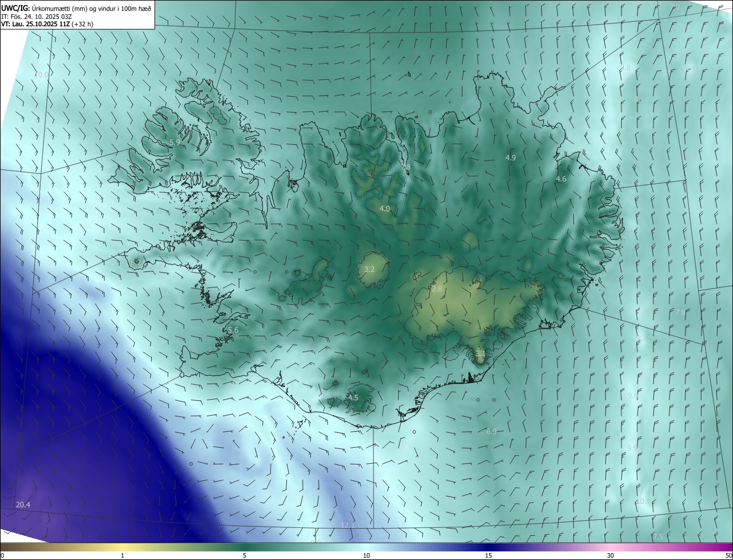
Task: Click the legend tick label 30
Action: (x=610, y=555)
